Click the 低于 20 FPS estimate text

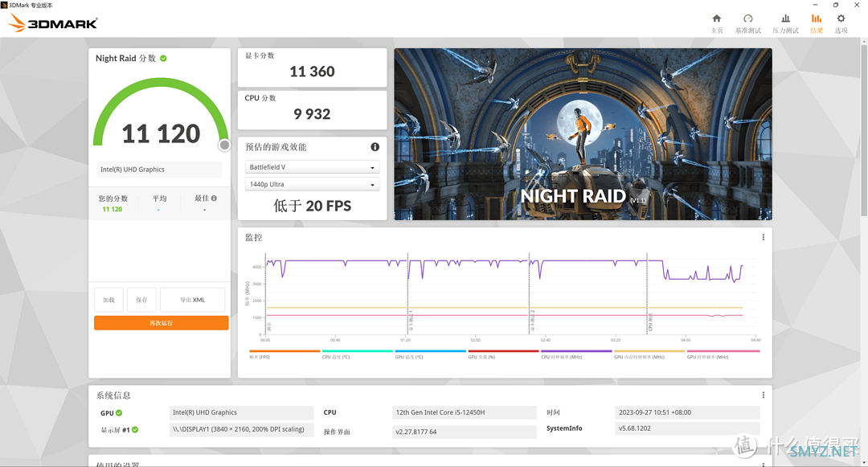tap(312, 206)
